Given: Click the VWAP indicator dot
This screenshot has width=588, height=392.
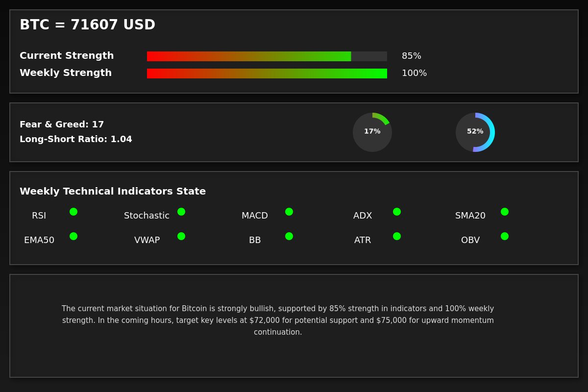Looking at the screenshot, I should coord(181,236).
